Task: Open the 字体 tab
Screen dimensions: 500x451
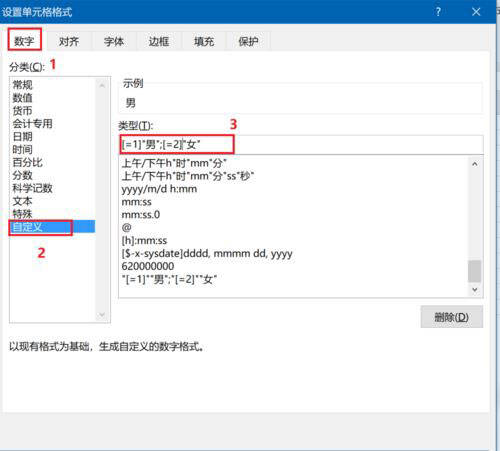Action: coord(114,41)
